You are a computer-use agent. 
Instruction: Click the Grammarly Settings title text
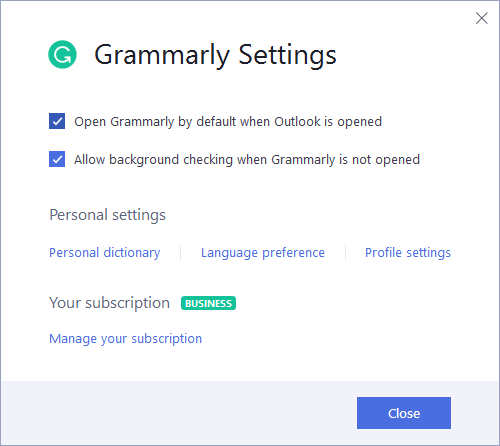pyautogui.click(x=215, y=55)
